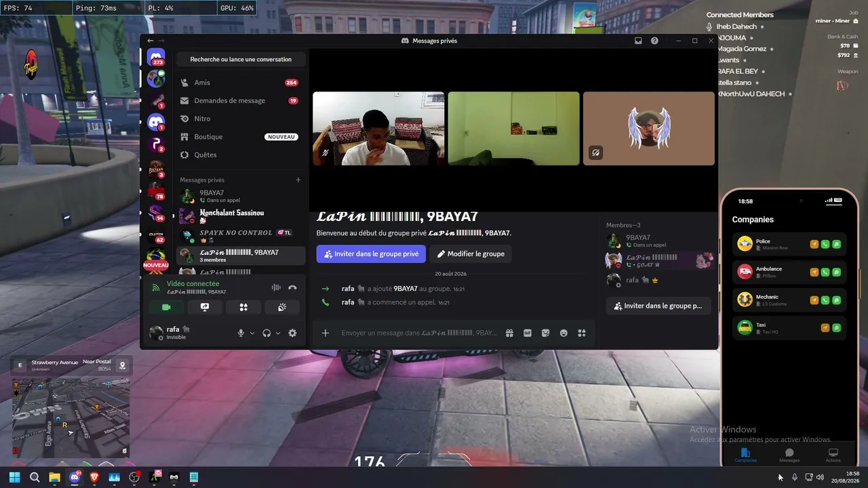Message the Mechanic company
This screenshot has height=488, width=868.
(x=837, y=300)
